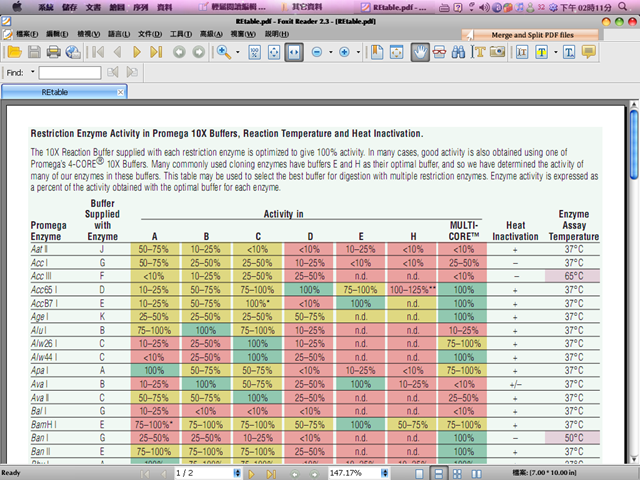Select the Zoom magnifier tool
Viewport: 640px width, 480px height.
[x=224, y=52]
